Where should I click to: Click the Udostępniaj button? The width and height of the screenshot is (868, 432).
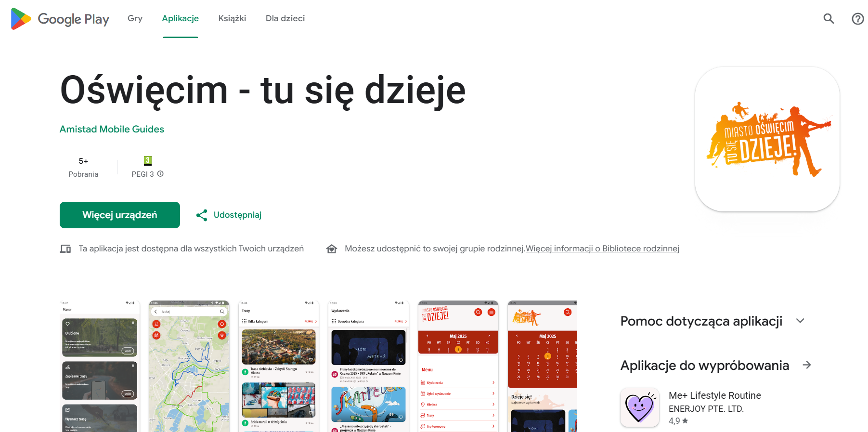pos(229,215)
